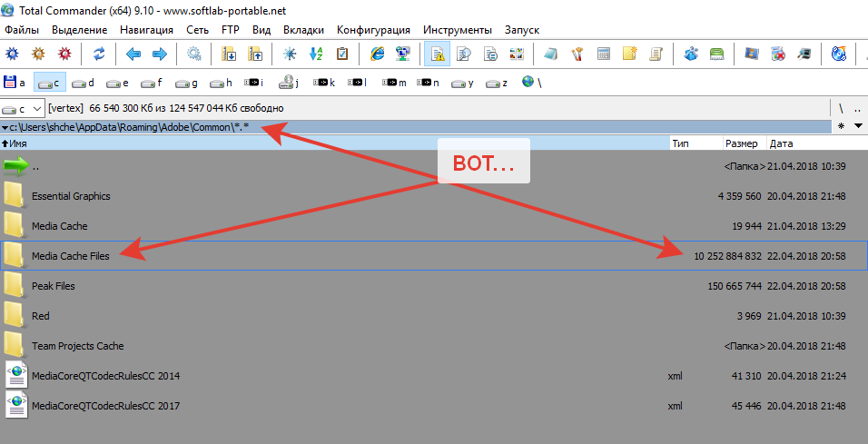Open the Инструменты menu

tap(458, 30)
